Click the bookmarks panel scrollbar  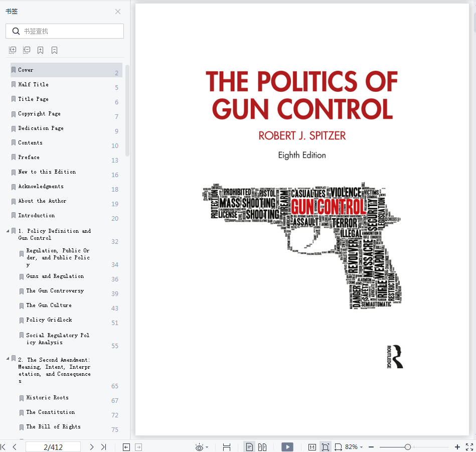127,110
